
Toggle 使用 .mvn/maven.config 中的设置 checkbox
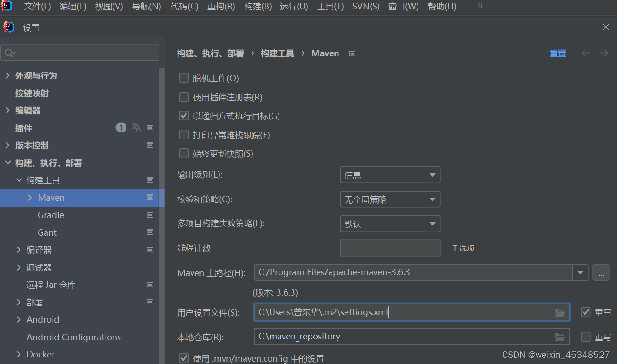click(x=184, y=358)
